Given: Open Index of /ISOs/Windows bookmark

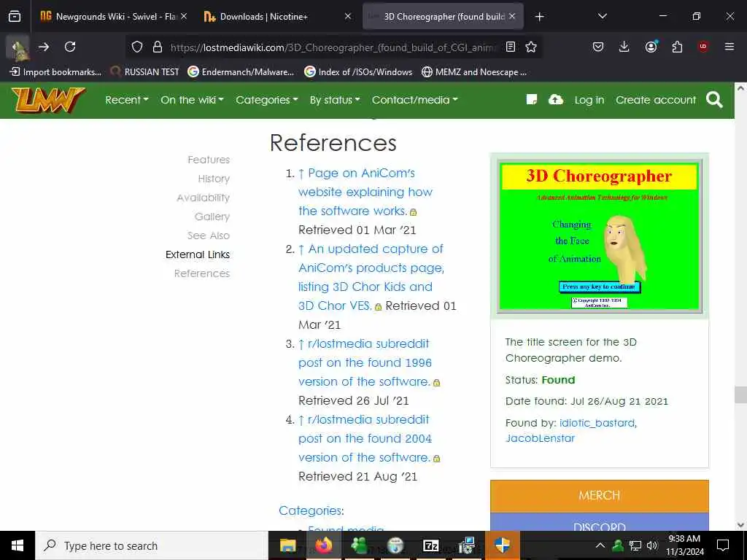Looking at the screenshot, I should (358, 72).
